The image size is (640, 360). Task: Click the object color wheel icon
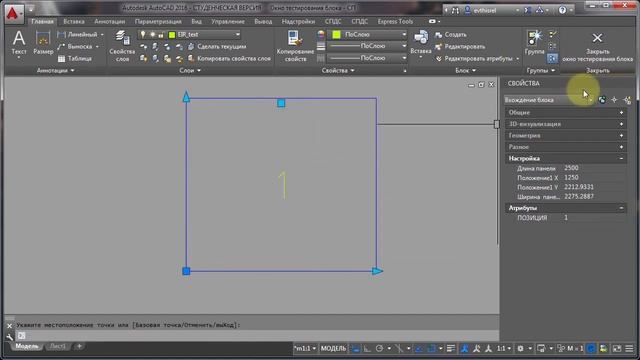coord(321,35)
